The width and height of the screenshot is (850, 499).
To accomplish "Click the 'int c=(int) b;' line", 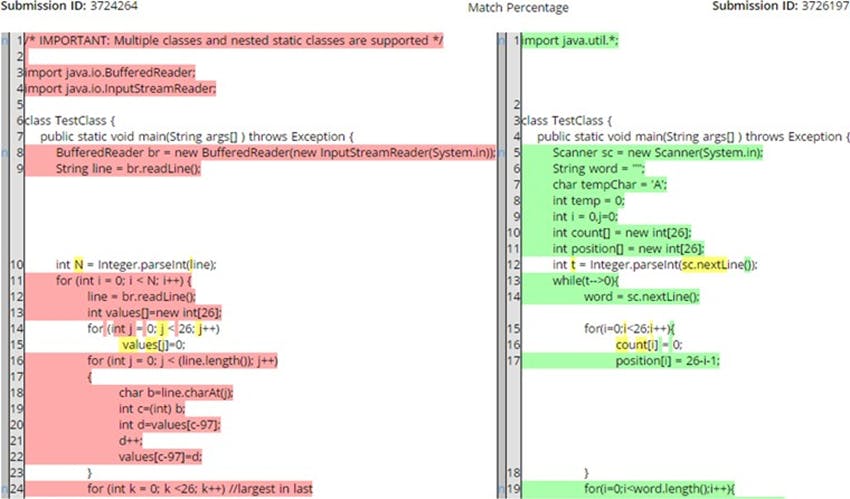I will tap(152, 409).
